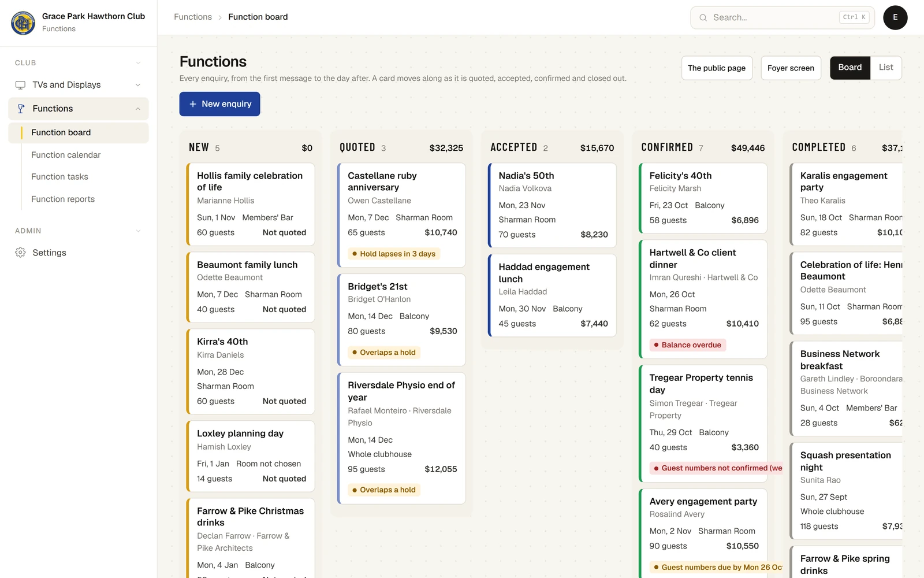The height and width of the screenshot is (578, 924).
Task: Open the Karalis engagement party card
Action: coord(845,204)
